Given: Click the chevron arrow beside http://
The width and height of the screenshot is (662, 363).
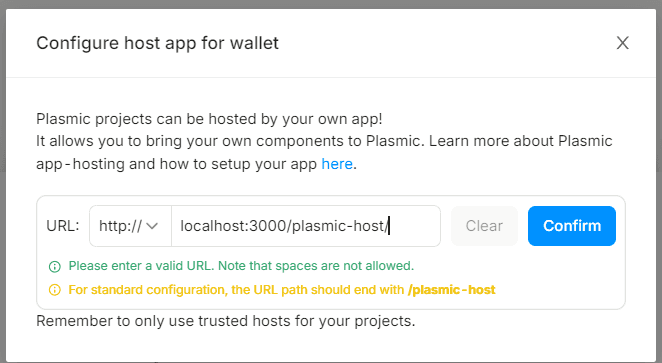Looking at the screenshot, I should [x=152, y=226].
